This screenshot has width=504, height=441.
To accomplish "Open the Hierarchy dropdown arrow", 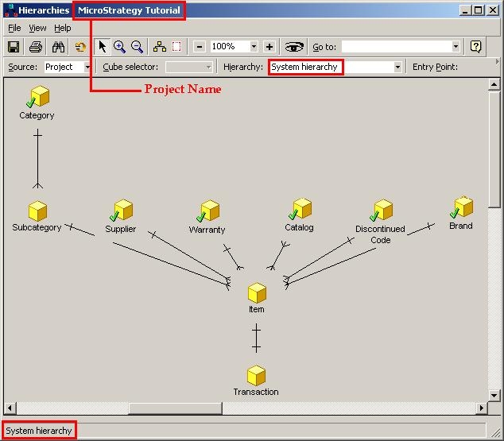I will pyautogui.click(x=397, y=67).
